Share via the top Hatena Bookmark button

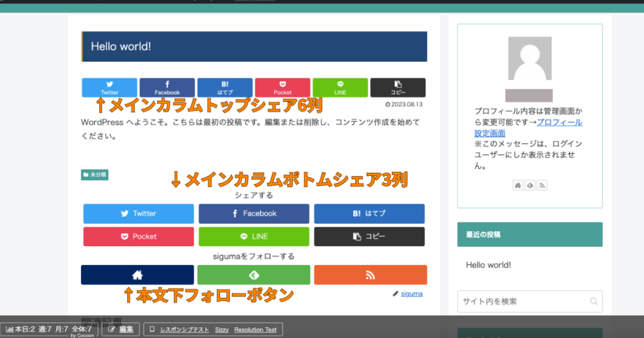pyautogui.click(x=225, y=87)
